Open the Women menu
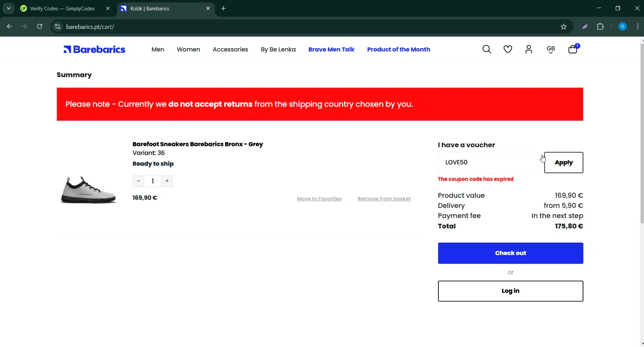 click(188, 49)
